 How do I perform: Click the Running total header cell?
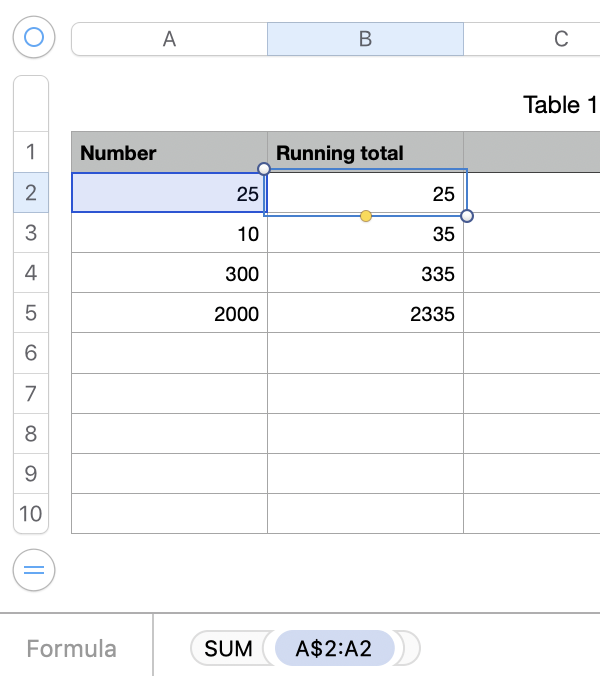pyautogui.click(x=366, y=153)
